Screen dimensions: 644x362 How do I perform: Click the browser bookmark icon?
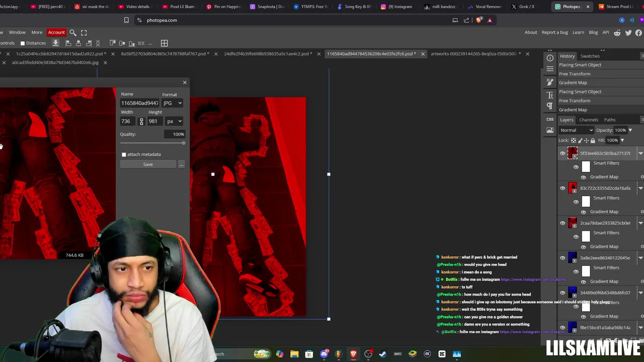click(126, 20)
